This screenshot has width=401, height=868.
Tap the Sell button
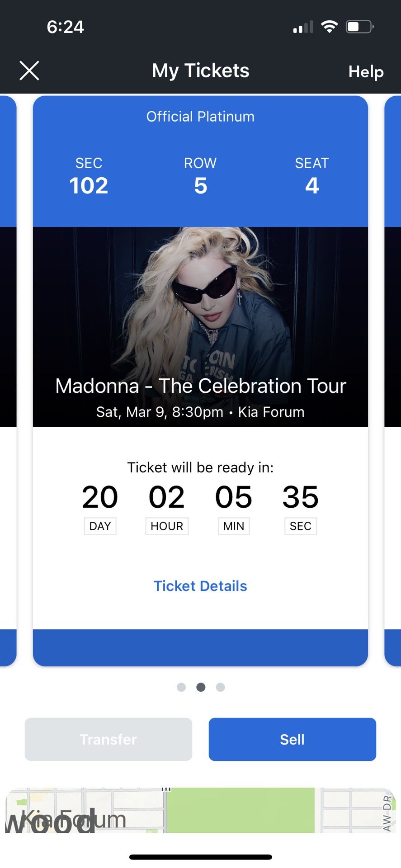(x=292, y=739)
